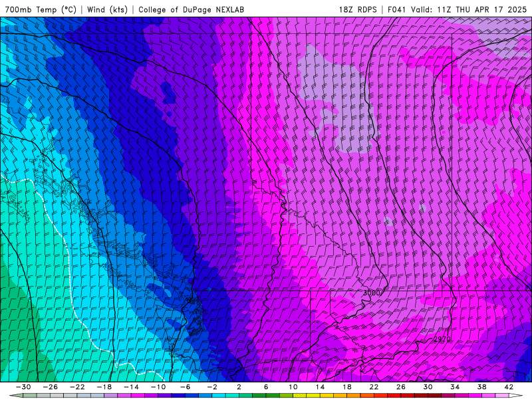Image resolution: width=532 pixels, height=399 pixels.
Task: Click the "-2" color scale label
Action: [x=212, y=387]
